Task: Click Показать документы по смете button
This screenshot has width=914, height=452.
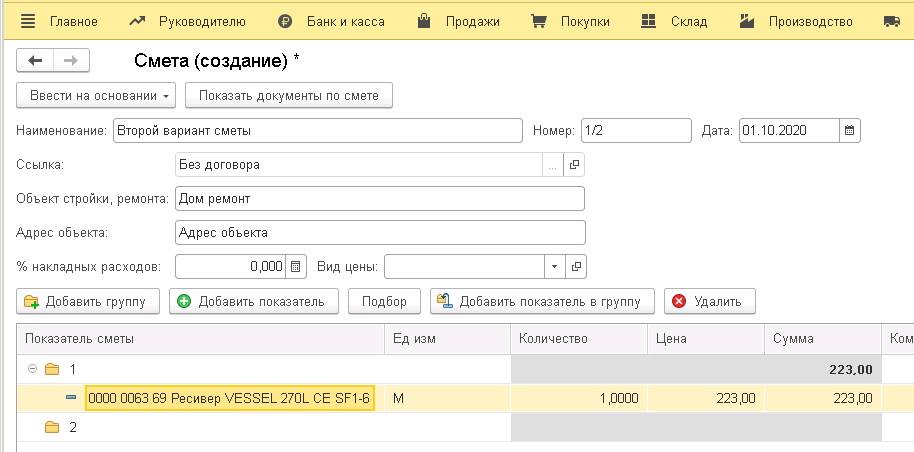Action: (289, 96)
